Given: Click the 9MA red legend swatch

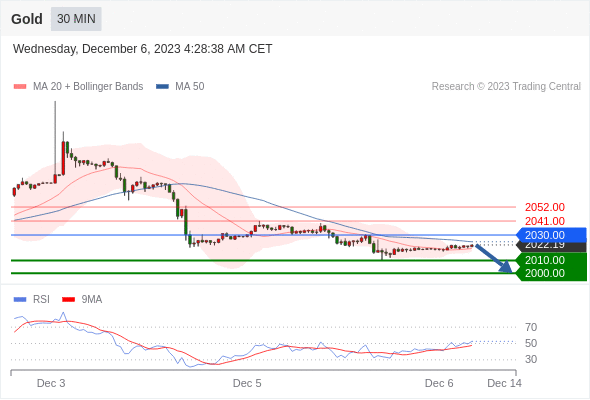Looking at the screenshot, I should coord(68,300).
